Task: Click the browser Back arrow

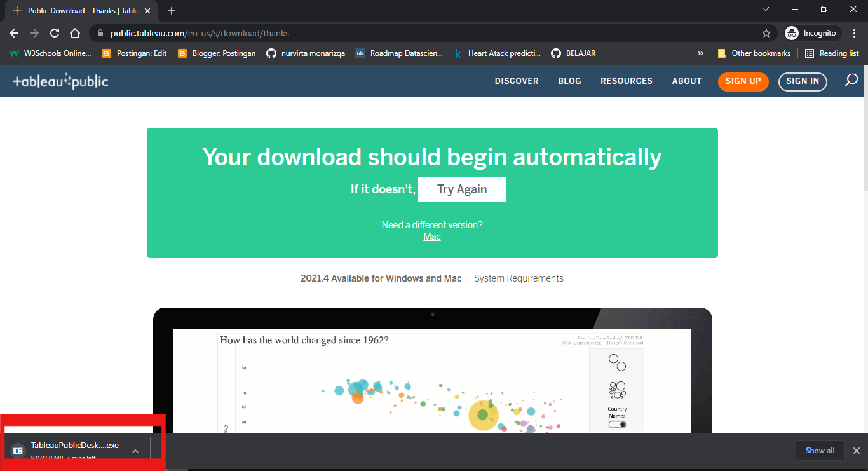Action: point(14,33)
